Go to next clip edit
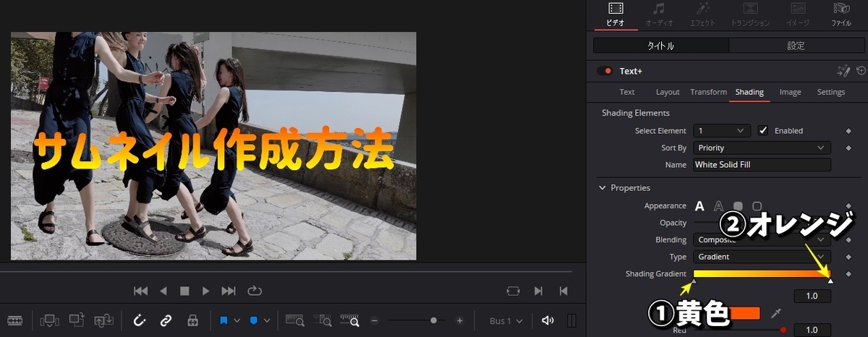This screenshot has height=337, width=868. 538,291
